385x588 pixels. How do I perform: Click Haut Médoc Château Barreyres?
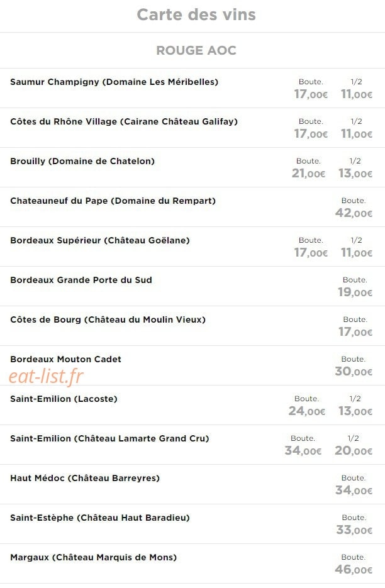tap(85, 478)
